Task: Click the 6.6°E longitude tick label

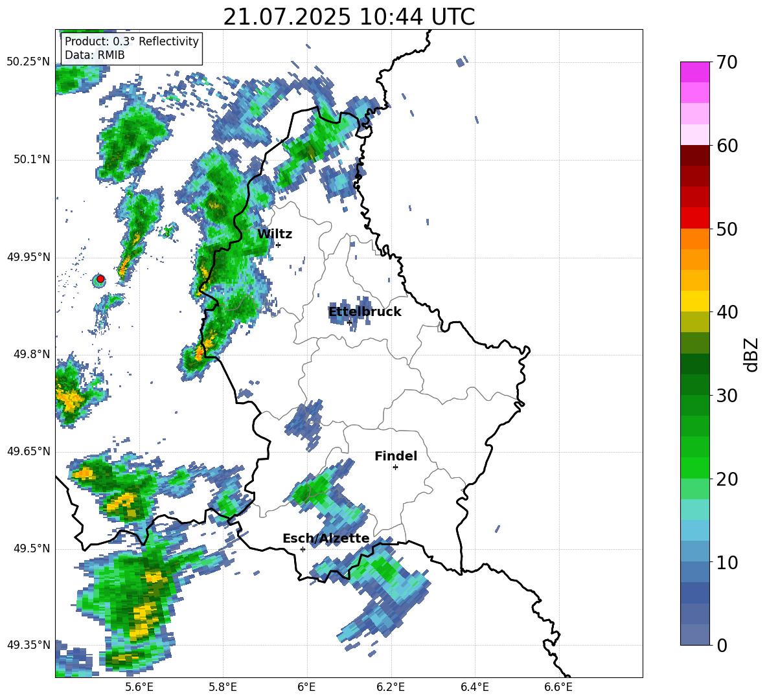Action: click(x=558, y=687)
